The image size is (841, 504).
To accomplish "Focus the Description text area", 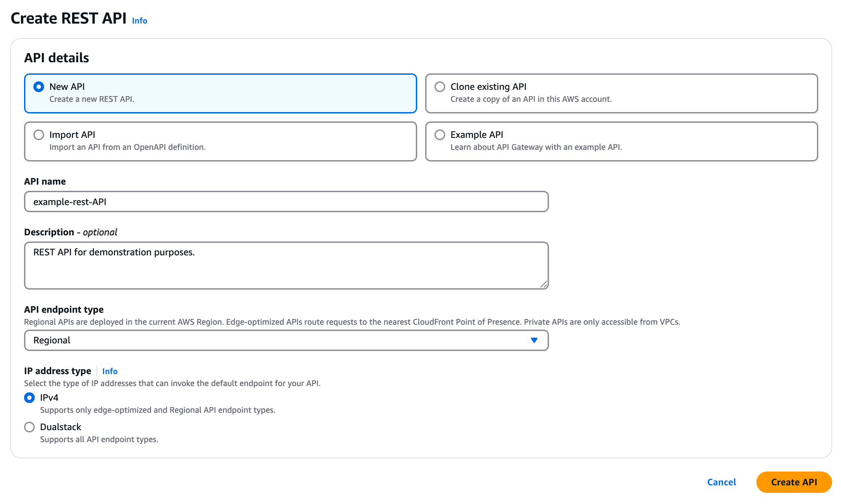I will (x=286, y=265).
